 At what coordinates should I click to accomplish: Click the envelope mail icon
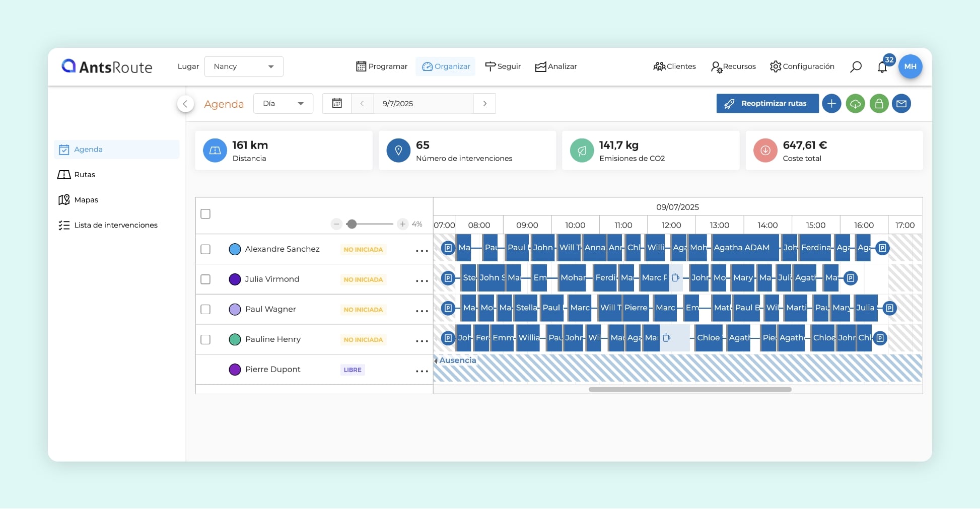(901, 104)
